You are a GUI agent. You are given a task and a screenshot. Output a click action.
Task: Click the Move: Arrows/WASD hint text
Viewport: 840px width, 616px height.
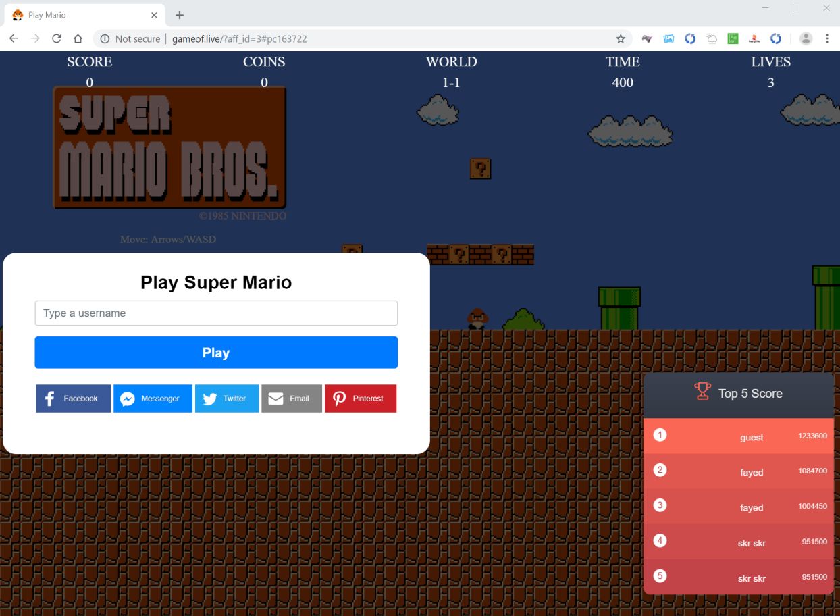pos(168,239)
